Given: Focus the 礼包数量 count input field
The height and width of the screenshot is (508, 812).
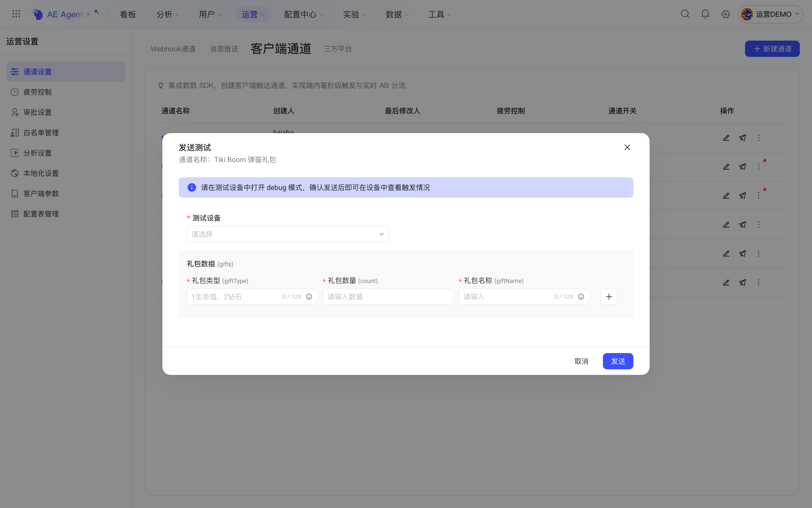Looking at the screenshot, I should (387, 297).
